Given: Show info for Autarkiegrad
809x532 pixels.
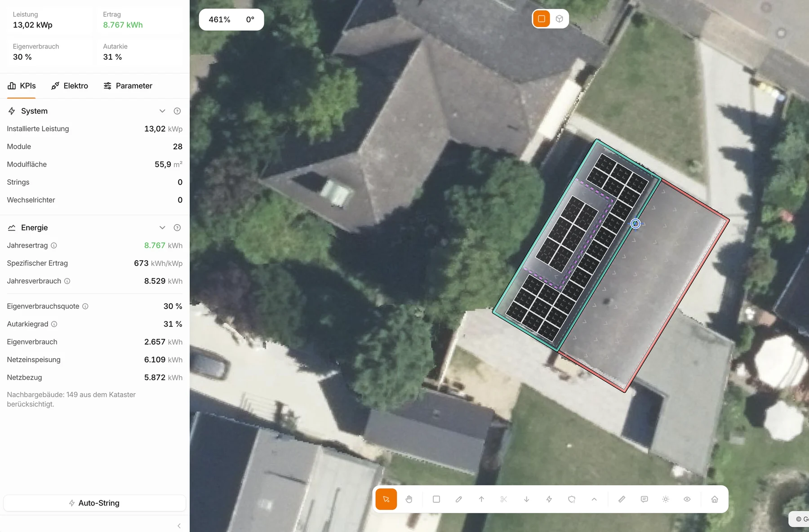Looking at the screenshot, I should click(54, 324).
